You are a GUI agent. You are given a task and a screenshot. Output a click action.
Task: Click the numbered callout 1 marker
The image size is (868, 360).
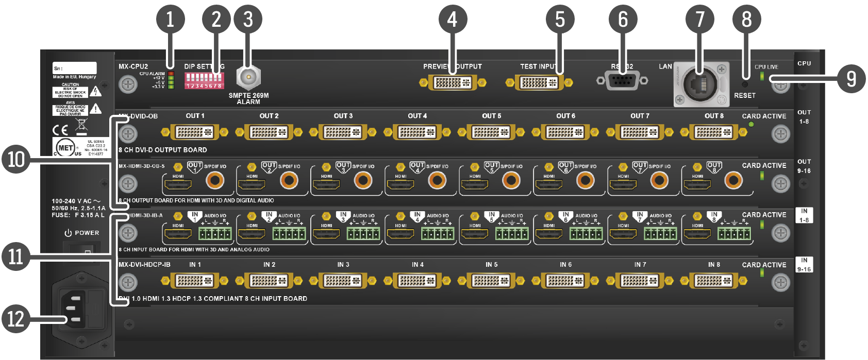[x=170, y=20]
